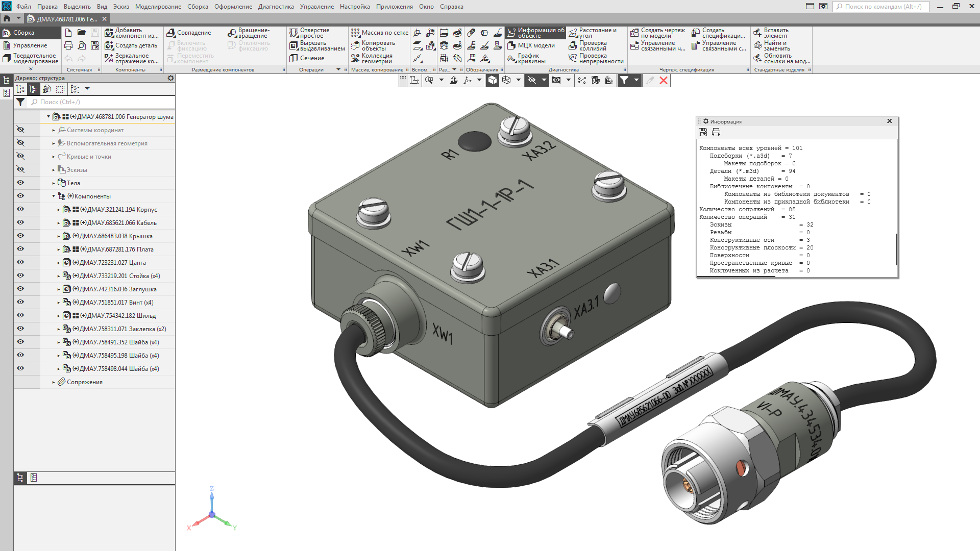Open the view filter funnel dropdown arrow
This screenshot has height=551, width=980.
pyautogui.click(x=636, y=80)
